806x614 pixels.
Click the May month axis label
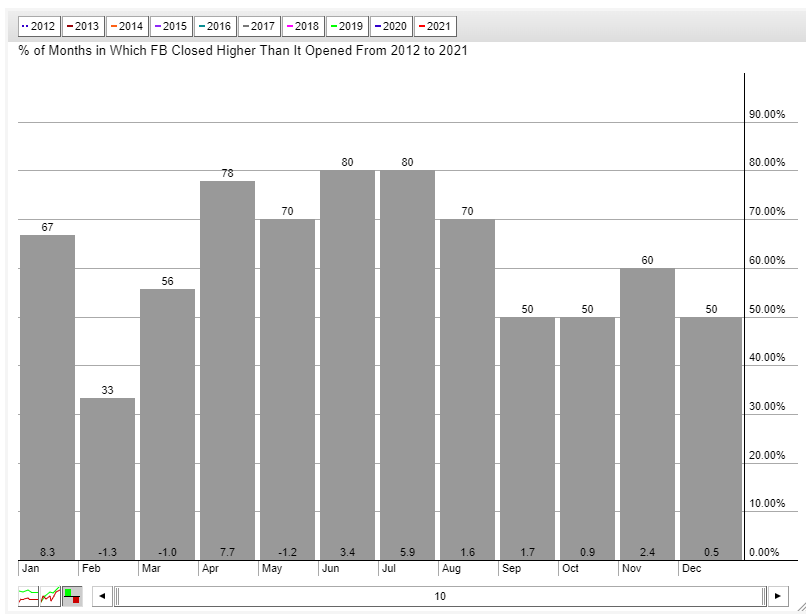[x=272, y=568]
